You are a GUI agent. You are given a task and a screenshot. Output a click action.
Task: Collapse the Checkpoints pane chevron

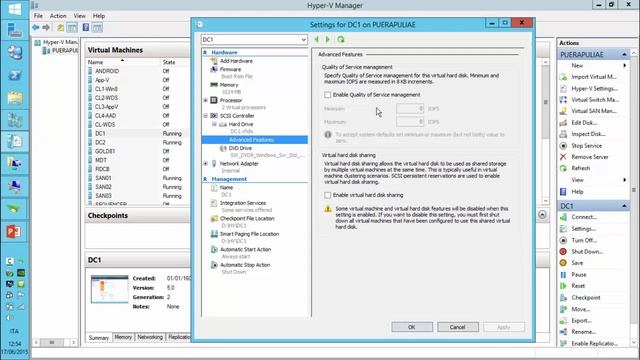coord(542,215)
